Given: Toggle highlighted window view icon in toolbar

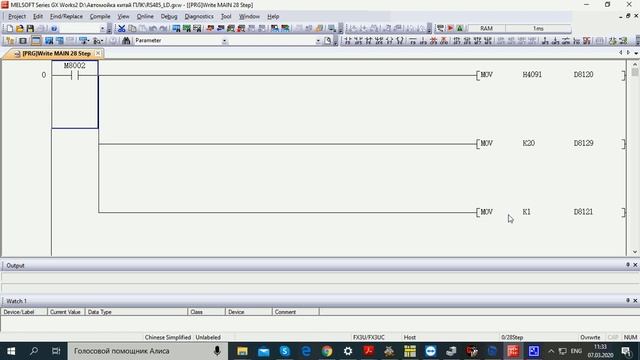Looking at the screenshot, I should click(x=36, y=40).
